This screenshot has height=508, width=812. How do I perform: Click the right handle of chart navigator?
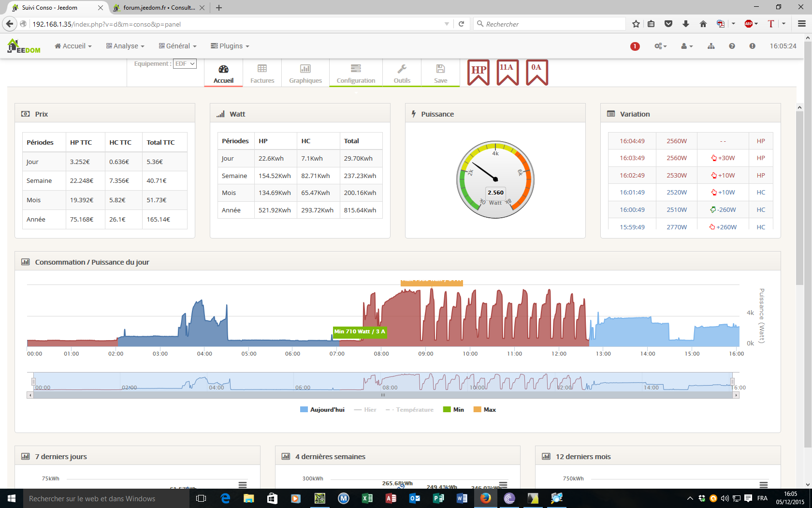[x=732, y=382]
